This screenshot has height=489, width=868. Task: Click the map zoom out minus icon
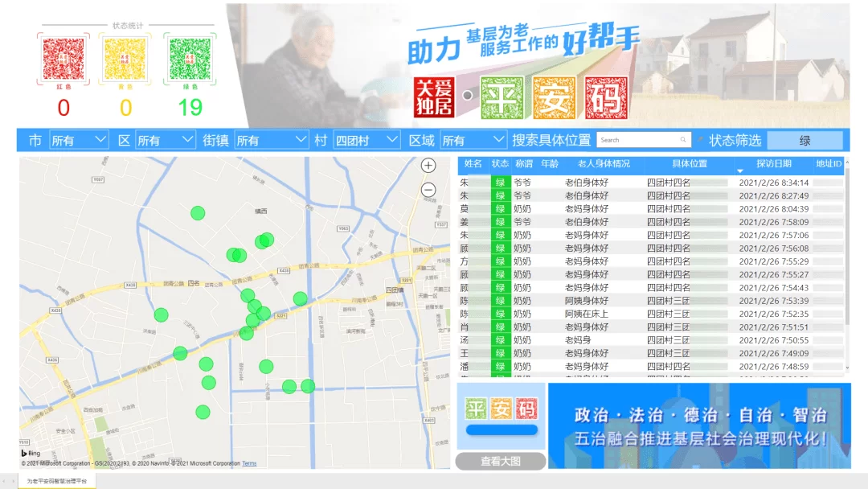[x=428, y=190]
